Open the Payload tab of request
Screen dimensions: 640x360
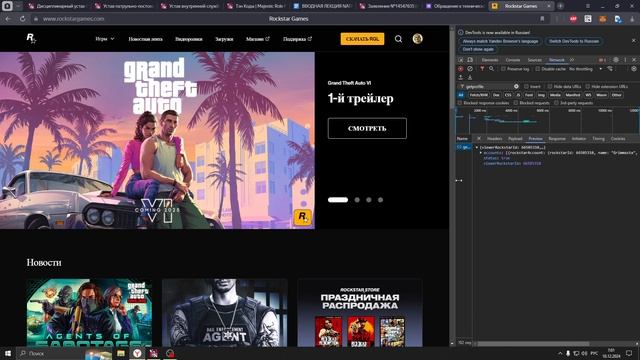point(515,139)
